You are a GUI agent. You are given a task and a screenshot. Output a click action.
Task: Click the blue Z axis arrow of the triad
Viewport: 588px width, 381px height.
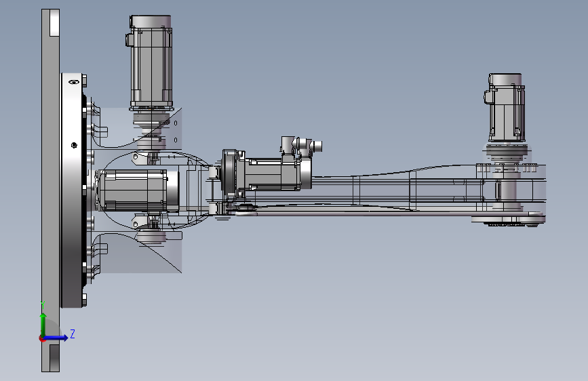coord(56,338)
